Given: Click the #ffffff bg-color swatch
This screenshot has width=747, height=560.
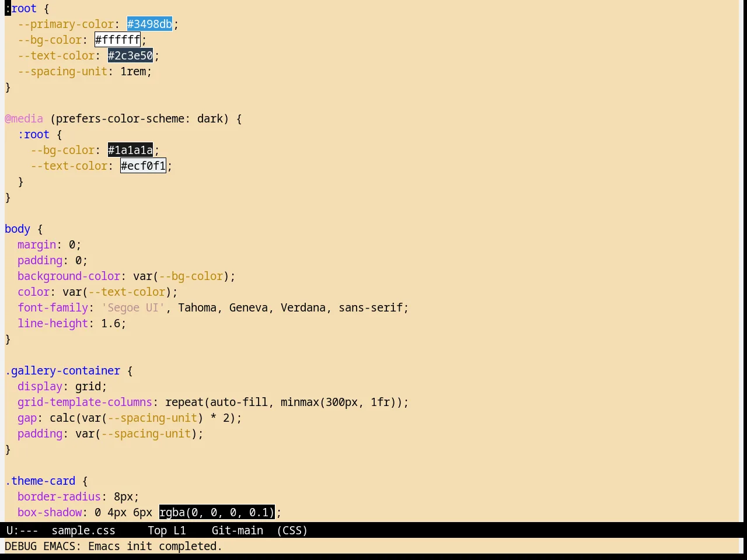Looking at the screenshot, I should (x=117, y=40).
